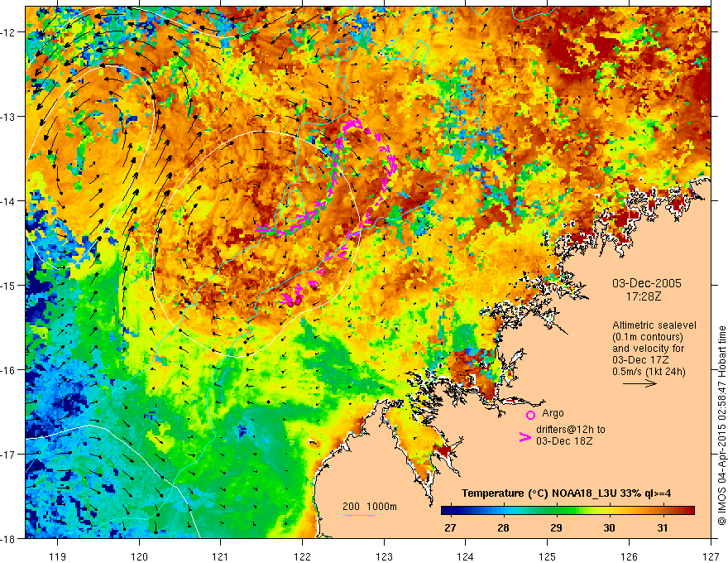Screen dimensions: 728x563
Task: Click the 'Altimetric sealevel' legend text
Action: click(654, 325)
